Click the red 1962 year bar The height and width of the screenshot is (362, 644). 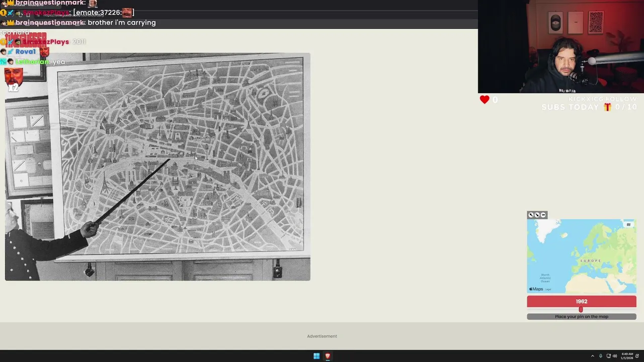[x=582, y=301]
